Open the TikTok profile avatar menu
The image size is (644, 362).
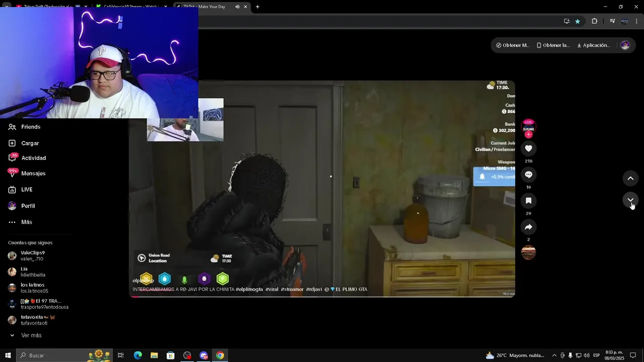625,45
